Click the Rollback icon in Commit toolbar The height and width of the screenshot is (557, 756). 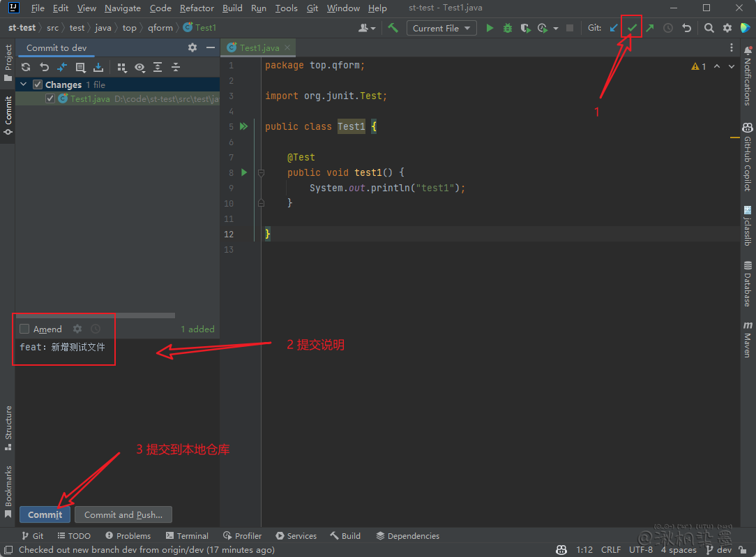[44, 67]
